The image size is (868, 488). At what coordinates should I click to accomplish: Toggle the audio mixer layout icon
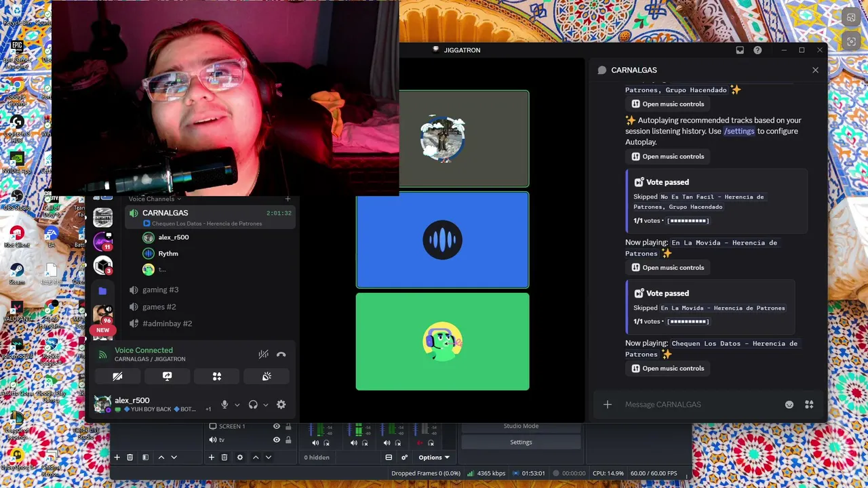pos(389,457)
